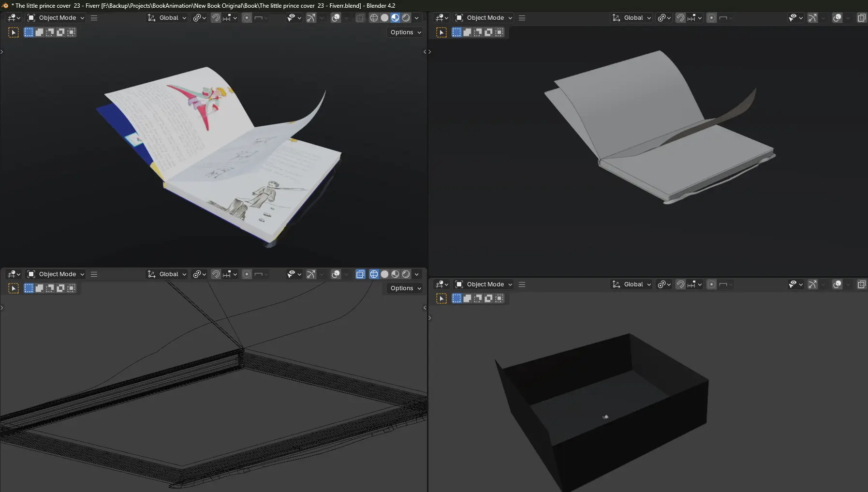Select Intersect selection mode in bottom-left viewport
868x492 pixels.
pyautogui.click(x=71, y=288)
